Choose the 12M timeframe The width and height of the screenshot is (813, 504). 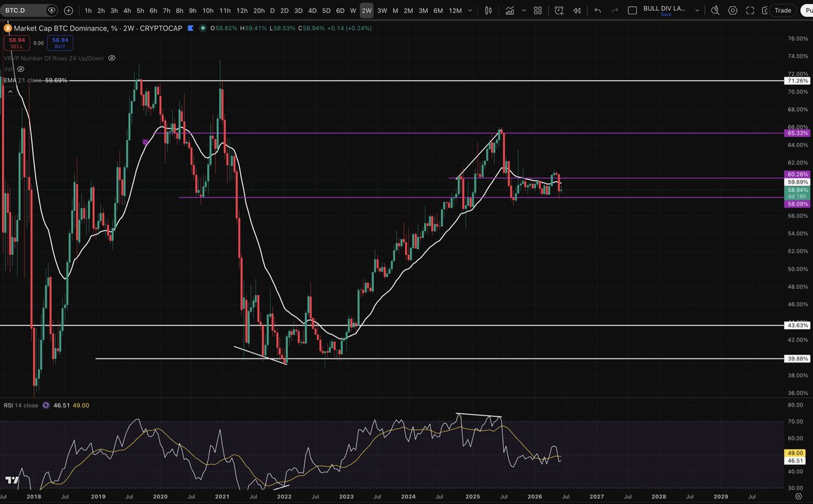455,10
